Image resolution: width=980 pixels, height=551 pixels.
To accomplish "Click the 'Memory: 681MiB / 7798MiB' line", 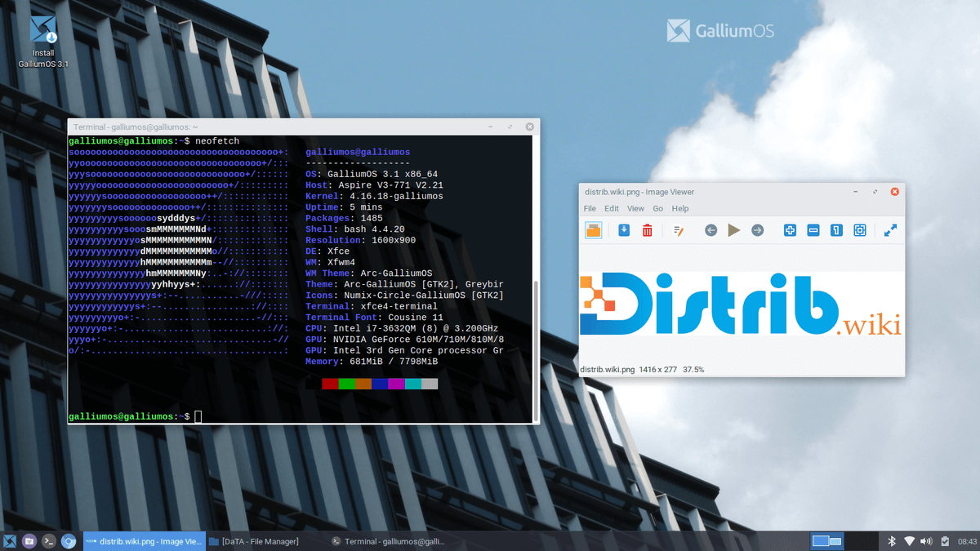I will (372, 362).
